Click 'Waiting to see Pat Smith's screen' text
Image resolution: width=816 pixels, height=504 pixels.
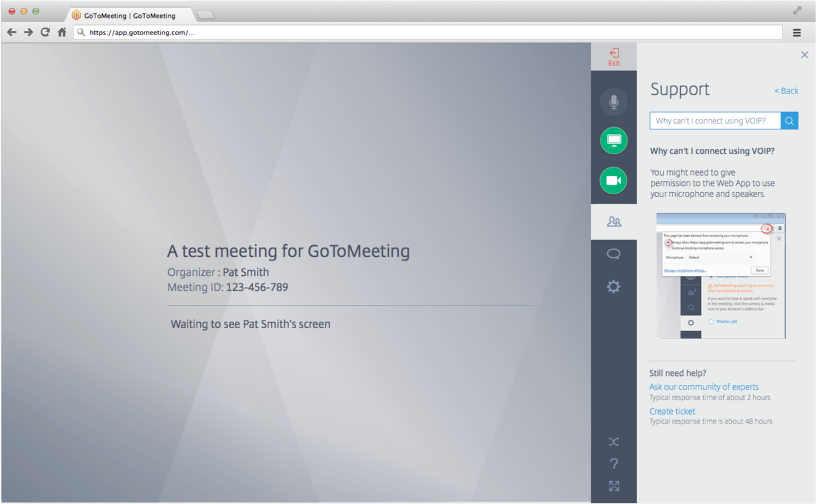(250, 324)
